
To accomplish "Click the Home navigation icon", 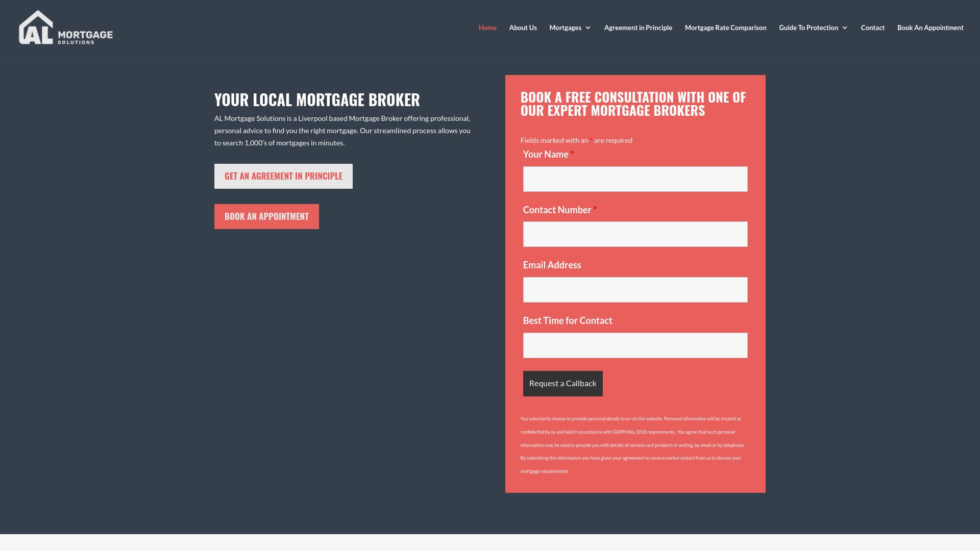I will [x=487, y=28].
